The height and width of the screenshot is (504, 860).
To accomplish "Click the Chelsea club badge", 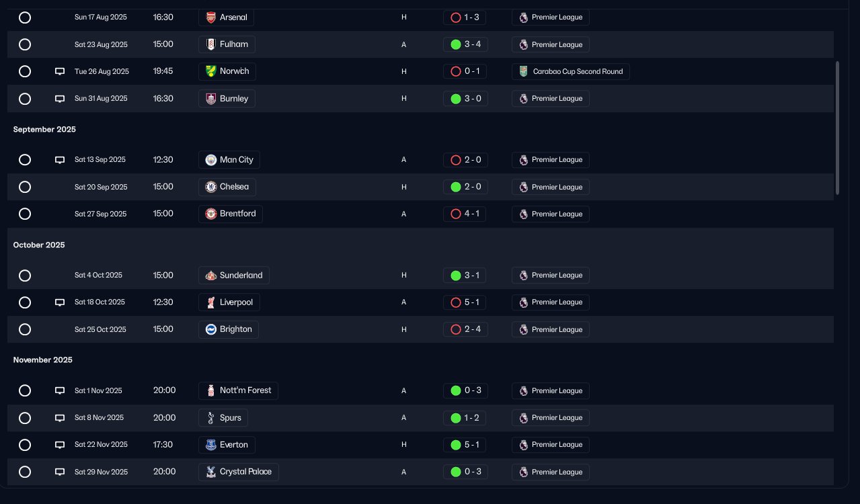I will (210, 187).
